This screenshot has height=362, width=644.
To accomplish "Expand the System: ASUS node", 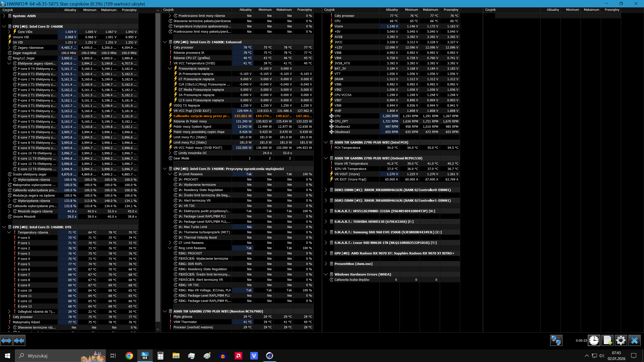I will [4, 16].
